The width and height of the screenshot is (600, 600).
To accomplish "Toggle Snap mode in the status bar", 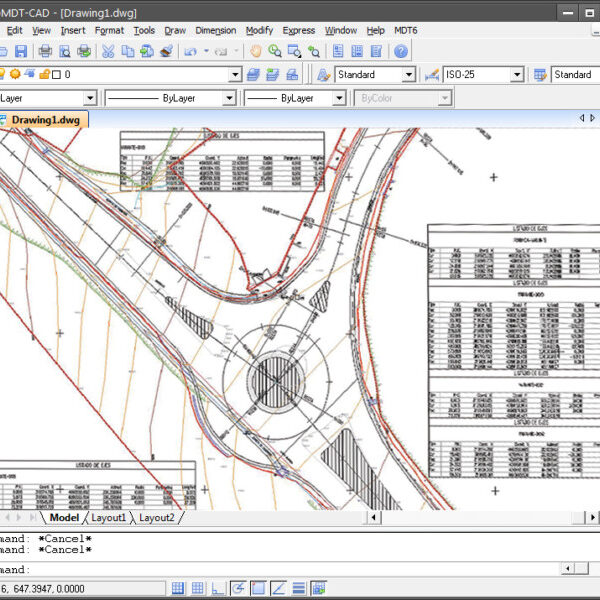I will [179, 588].
